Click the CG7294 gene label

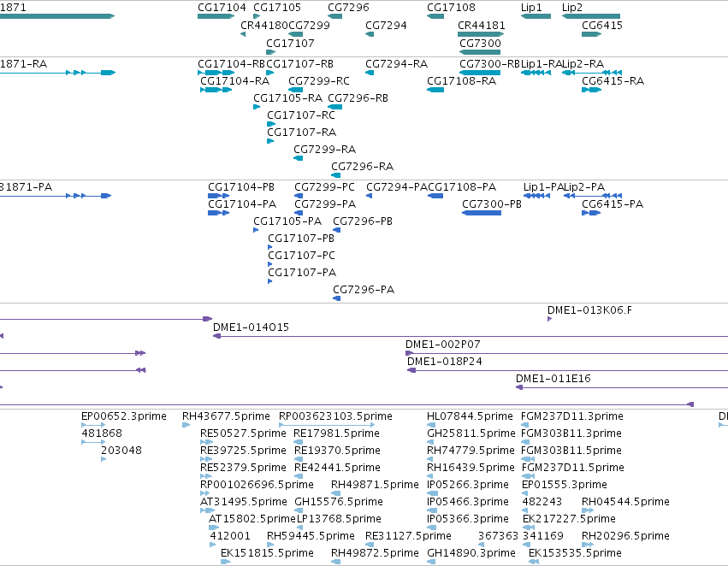[387, 26]
